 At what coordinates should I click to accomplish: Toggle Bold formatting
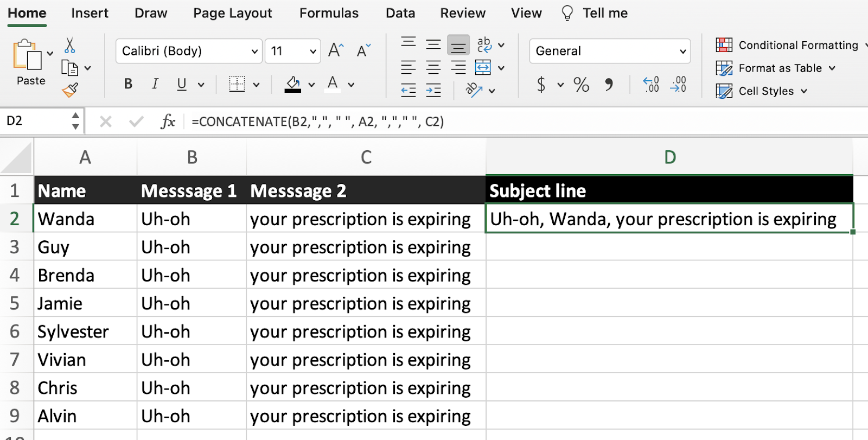tap(128, 84)
